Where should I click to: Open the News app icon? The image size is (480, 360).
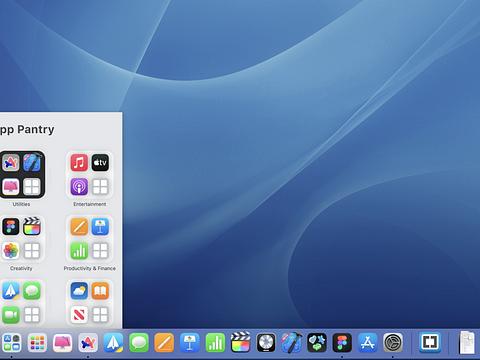coord(79,315)
